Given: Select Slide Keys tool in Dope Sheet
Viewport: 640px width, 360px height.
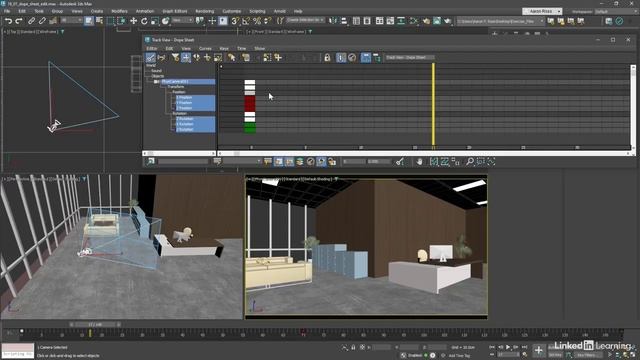Looking at the screenshot, I should [197, 58].
